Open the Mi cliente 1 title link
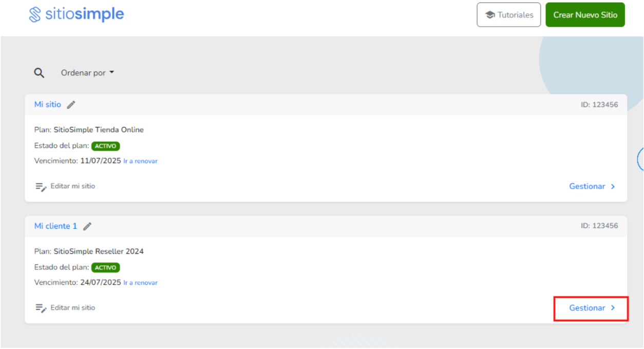Screen dimensions: 644x349 [55, 226]
